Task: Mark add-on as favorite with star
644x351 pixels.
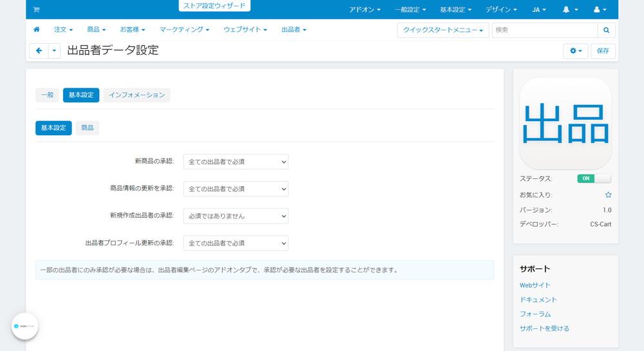Action: [x=608, y=195]
